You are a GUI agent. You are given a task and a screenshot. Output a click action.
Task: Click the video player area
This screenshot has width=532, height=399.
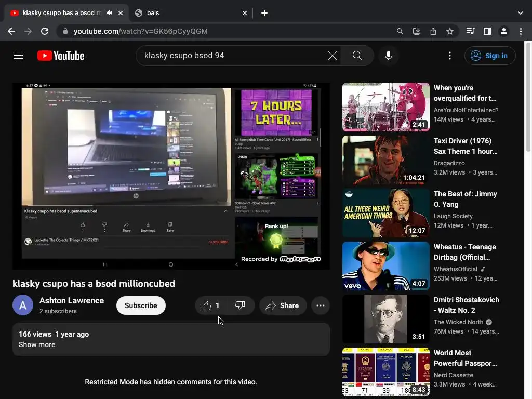click(171, 176)
